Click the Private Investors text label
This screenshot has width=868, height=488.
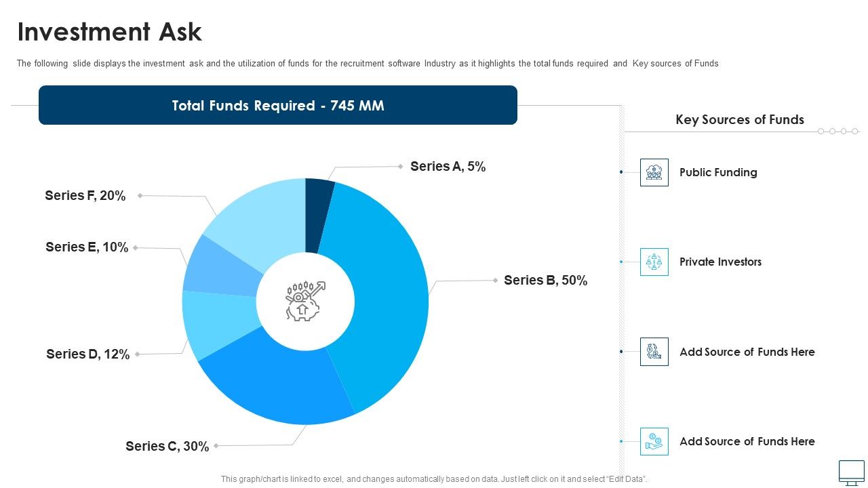tap(720, 262)
